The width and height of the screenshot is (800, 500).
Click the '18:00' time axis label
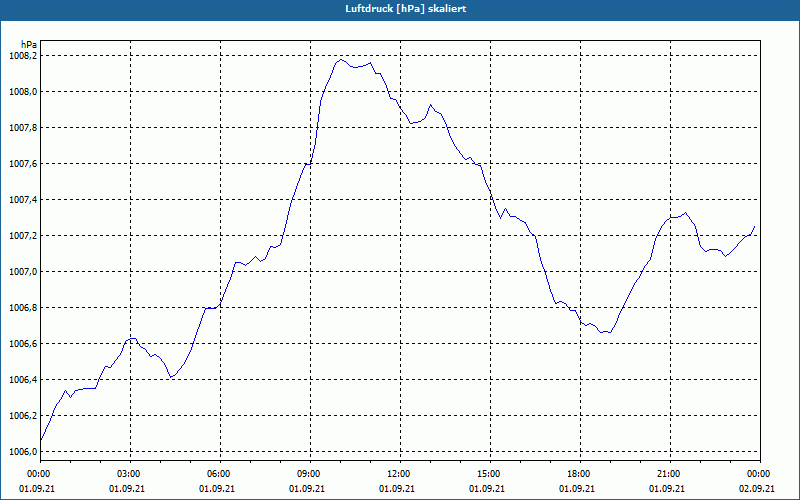click(580, 474)
